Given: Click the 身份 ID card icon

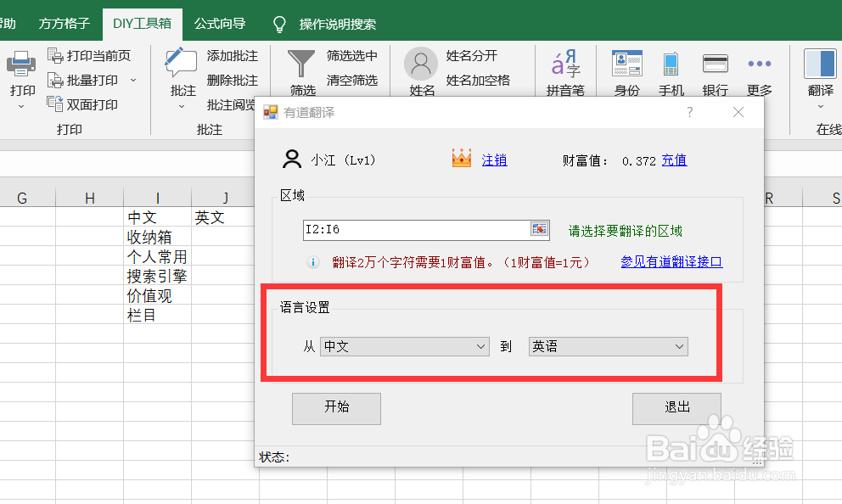Looking at the screenshot, I should (x=626, y=64).
